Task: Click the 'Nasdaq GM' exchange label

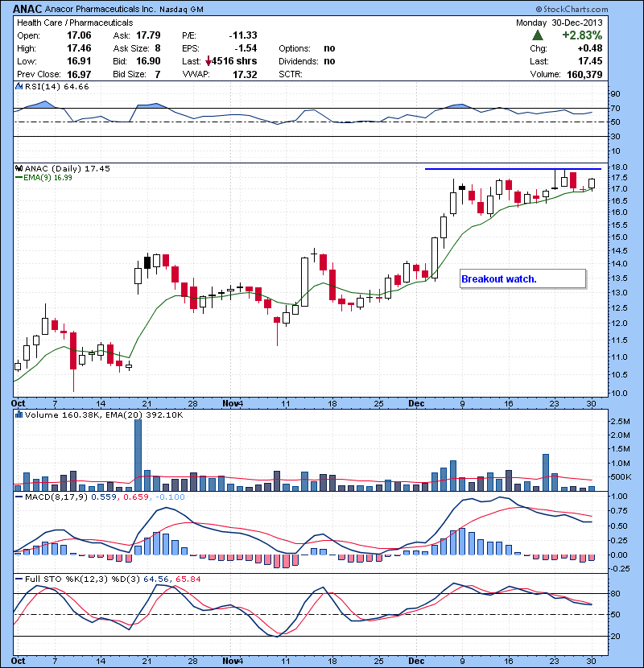Action: pos(181,10)
